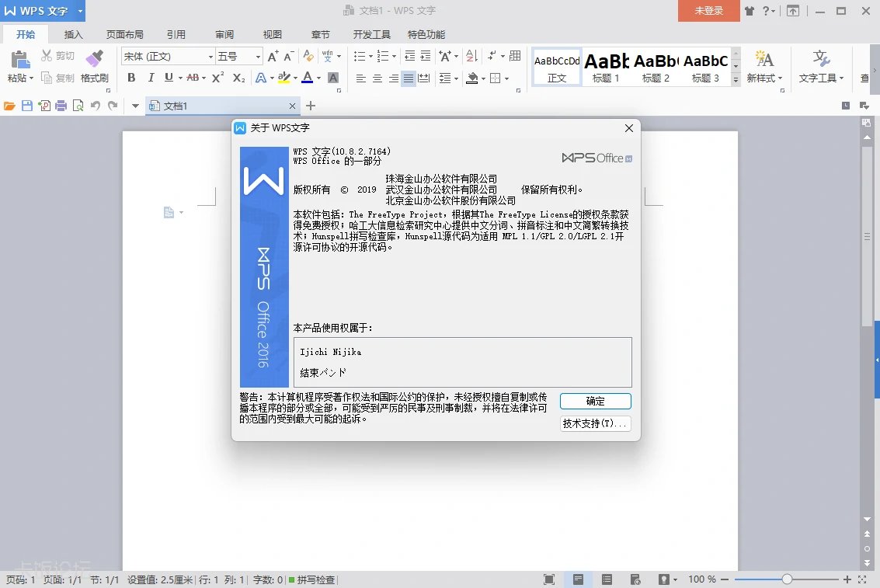Switch to the 插入 ribbon tab

pyautogui.click(x=72, y=34)
